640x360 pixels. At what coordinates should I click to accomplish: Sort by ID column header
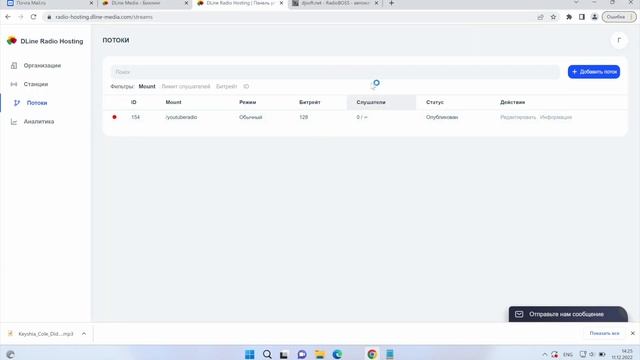point(133,102)
